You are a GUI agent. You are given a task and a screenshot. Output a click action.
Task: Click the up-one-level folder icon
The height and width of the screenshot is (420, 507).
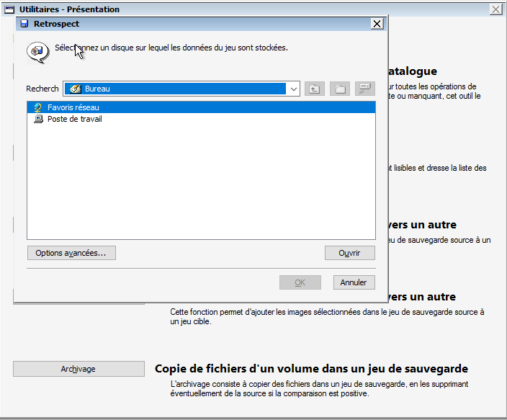click(314, 89)
